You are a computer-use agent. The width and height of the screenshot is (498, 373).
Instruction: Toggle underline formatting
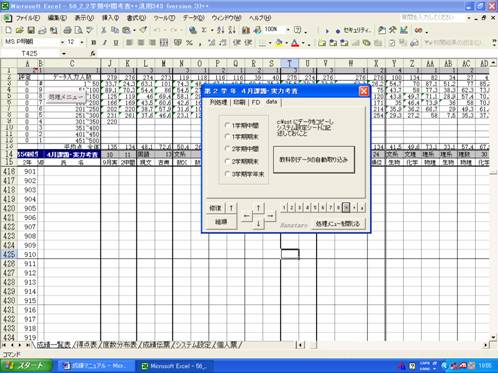pos(116,43)
